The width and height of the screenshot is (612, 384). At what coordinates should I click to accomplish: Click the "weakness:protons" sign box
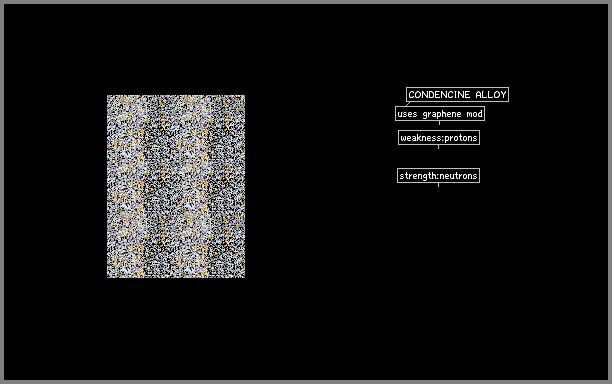pyautogui.click(x=439, y=137)
